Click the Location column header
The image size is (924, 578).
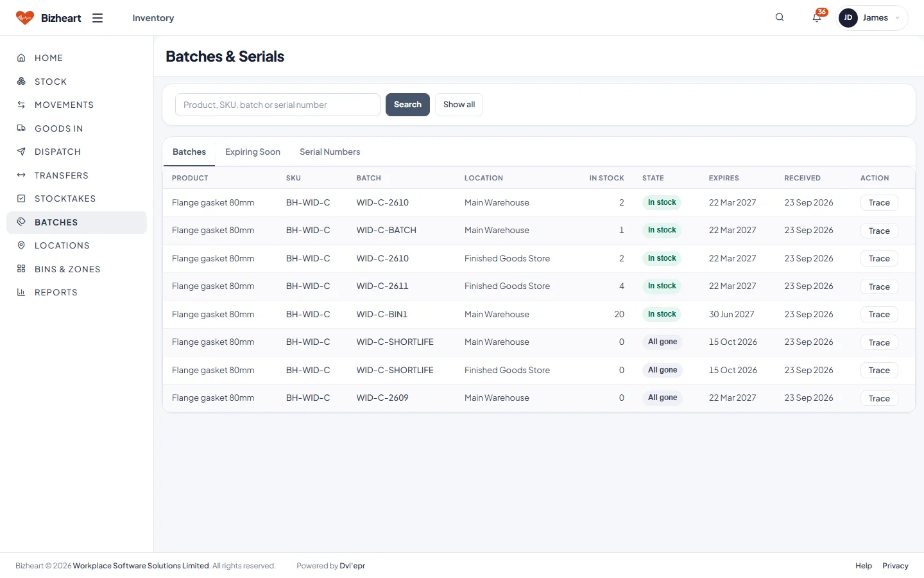click(484, 178)
